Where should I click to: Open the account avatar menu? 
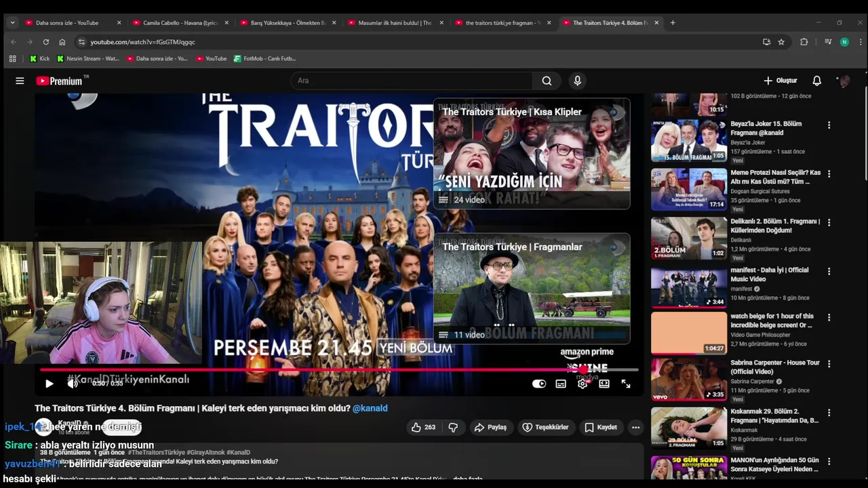tap(844, 81)
